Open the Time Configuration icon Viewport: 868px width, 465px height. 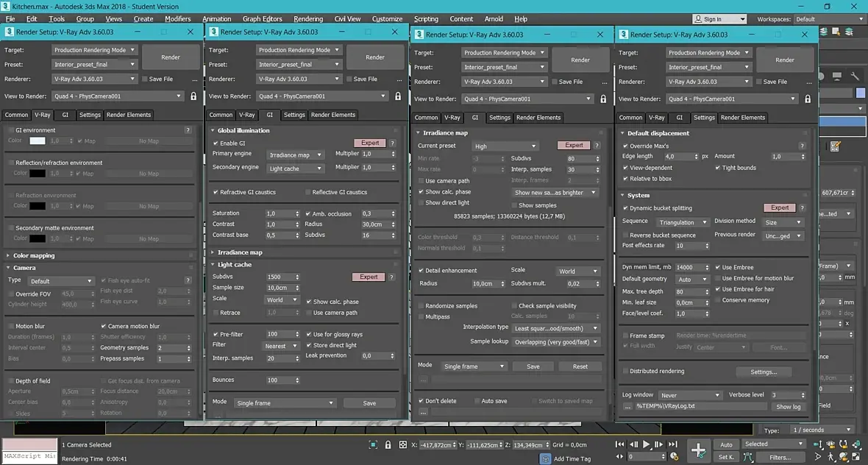[x=674, y=458]
